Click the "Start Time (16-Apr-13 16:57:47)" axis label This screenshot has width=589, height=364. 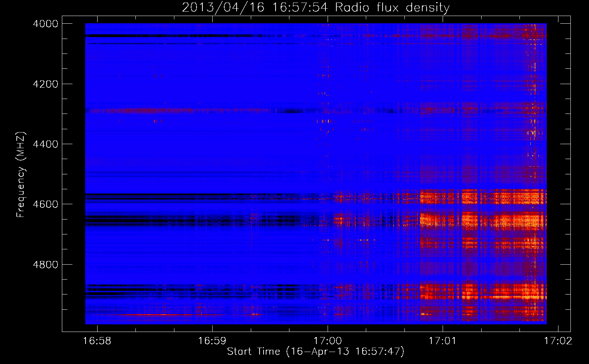pyautogui.click(x=316, y=352)
